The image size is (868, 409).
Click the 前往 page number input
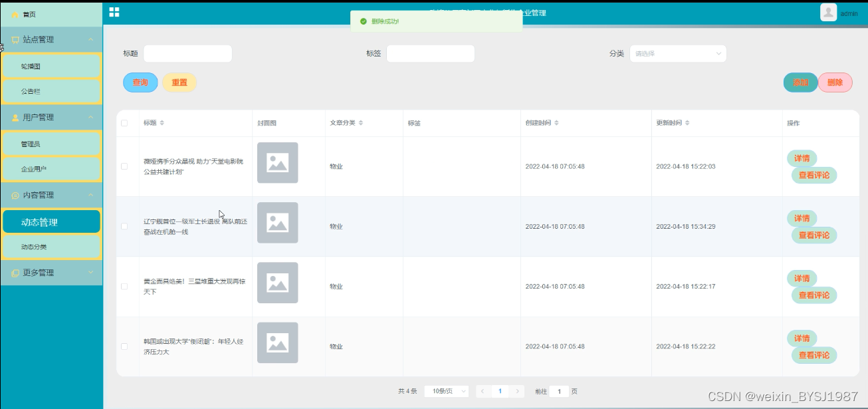[559, 391]
